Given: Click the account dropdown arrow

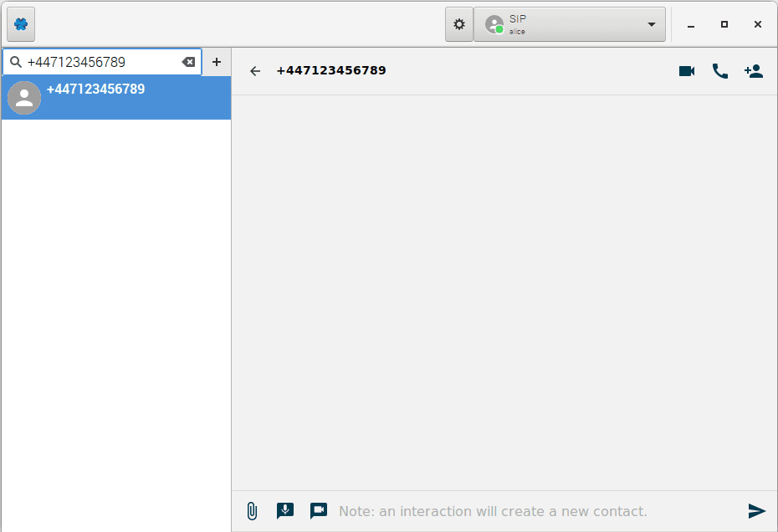Looking at the screenshot, I should click(652, 24).
